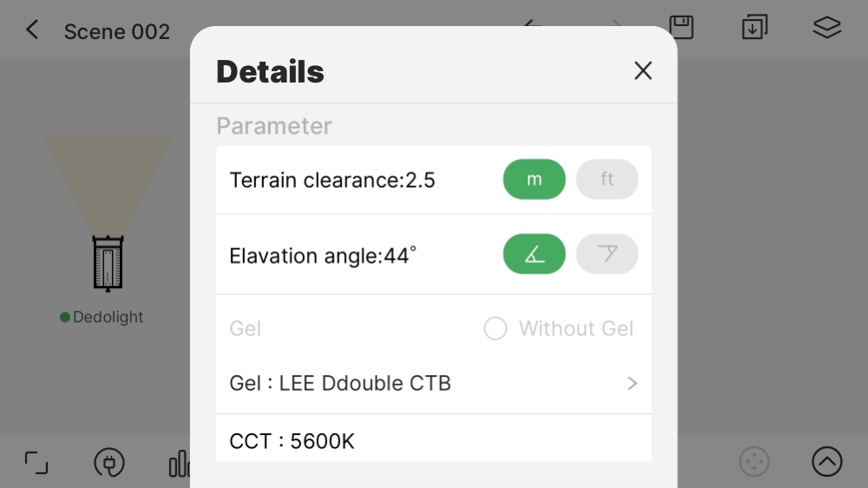Save the scene with the floppy disk icon
The width and height of the screenshot is (868, 488).
tap(681, 27)
